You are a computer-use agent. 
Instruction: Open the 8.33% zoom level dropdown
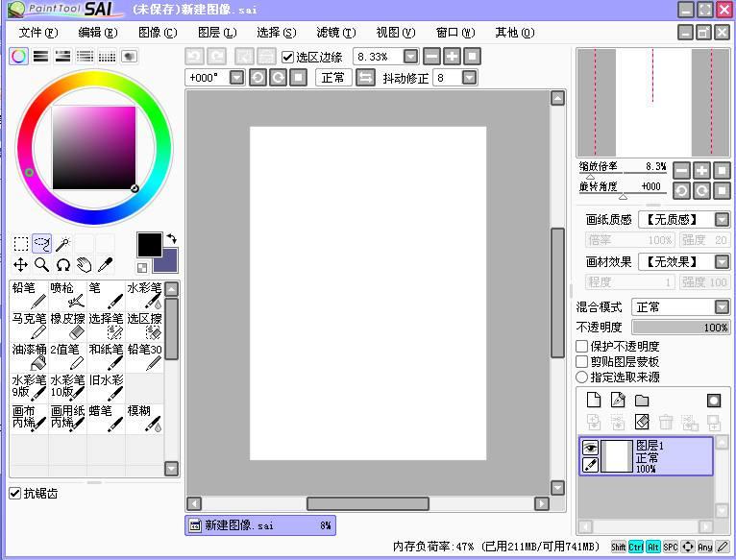410,57
